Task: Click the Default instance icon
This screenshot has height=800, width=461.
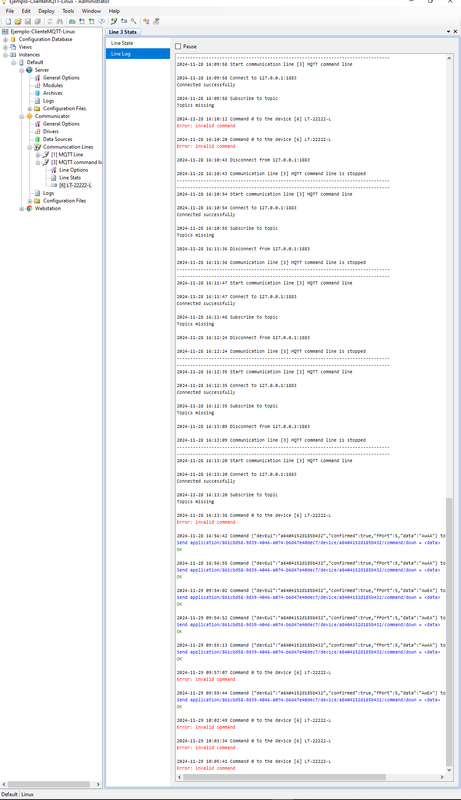Action: click(21, 62)
